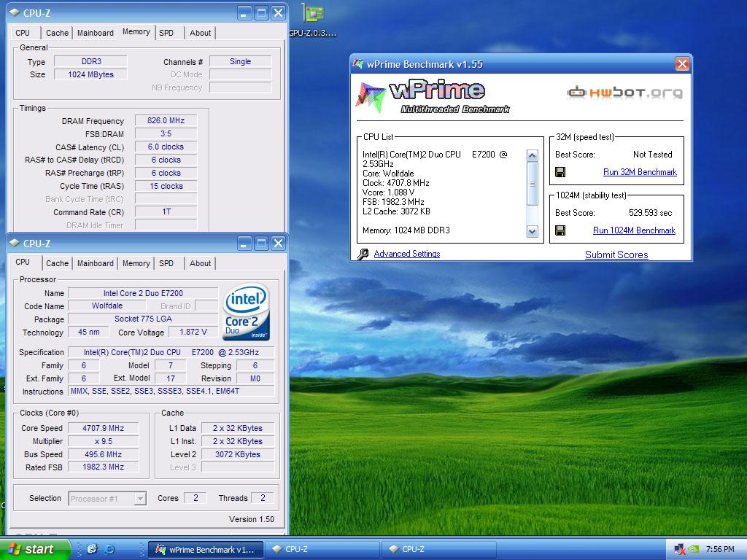This screenshot has width=747, height=560.
Task: Click the Package Socket 775 LGA field
Action: click(143, 319)
